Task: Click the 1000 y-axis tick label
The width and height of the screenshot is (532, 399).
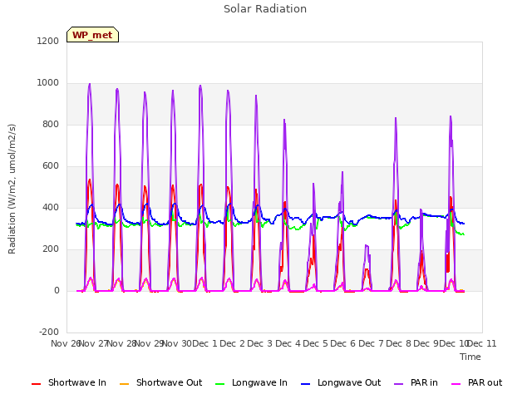Action: (x=48, y=83)
